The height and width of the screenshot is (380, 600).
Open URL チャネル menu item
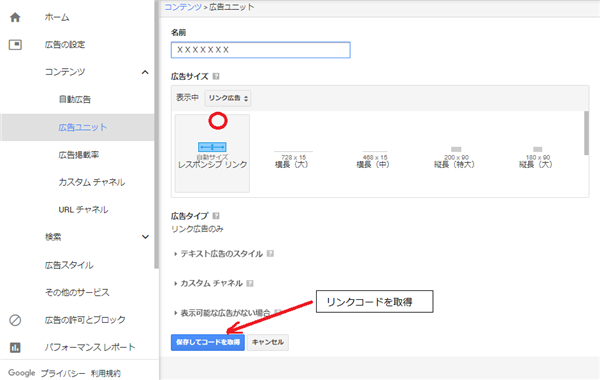coord(83,210)
